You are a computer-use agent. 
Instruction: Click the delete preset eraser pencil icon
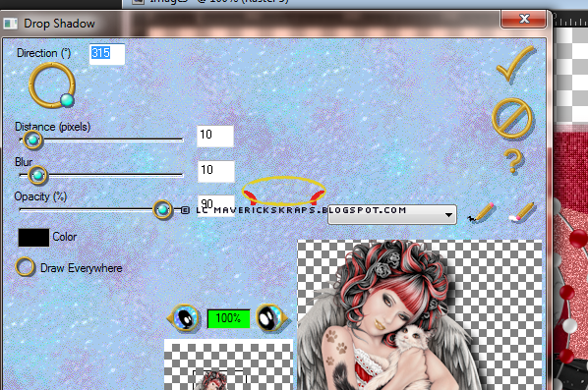[x=521, y=213]
